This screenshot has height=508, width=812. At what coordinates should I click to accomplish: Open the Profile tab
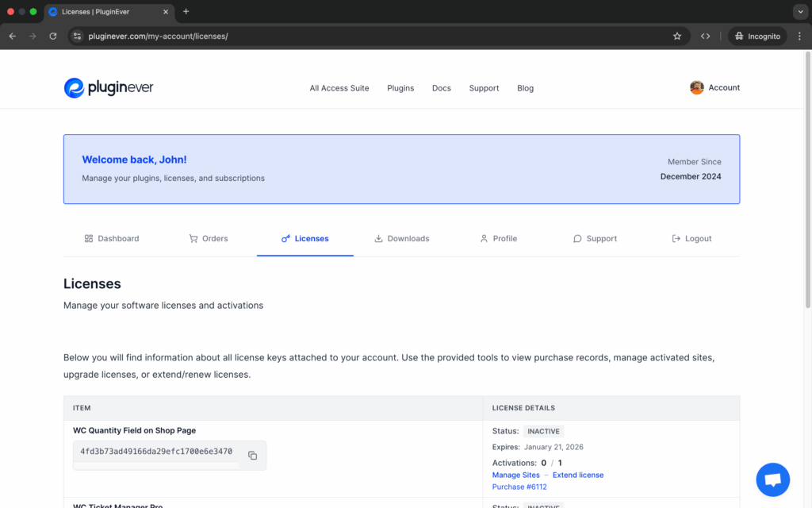(498, 238)
